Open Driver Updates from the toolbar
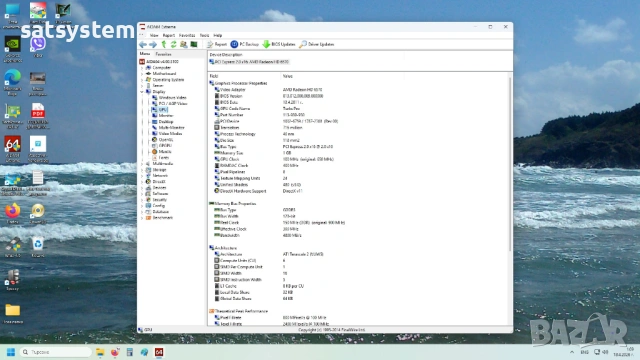The width and height of the screenshot is (640, 360). coord(317,44)
